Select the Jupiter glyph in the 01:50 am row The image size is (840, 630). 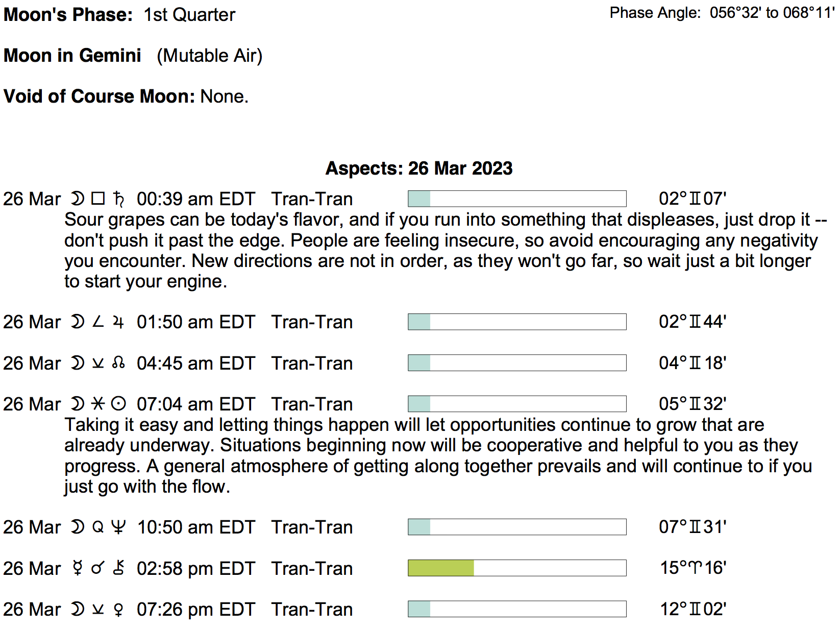(118, 322)
